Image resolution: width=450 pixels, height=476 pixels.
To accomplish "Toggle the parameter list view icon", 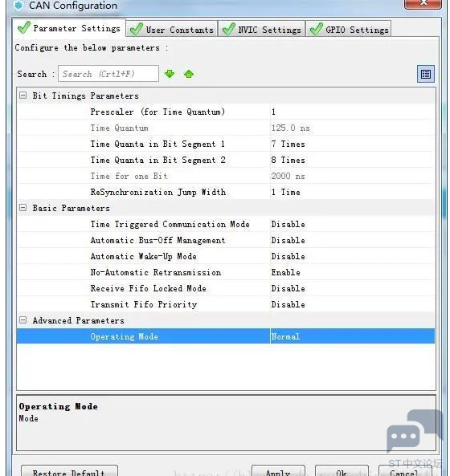I will point(426,74).
